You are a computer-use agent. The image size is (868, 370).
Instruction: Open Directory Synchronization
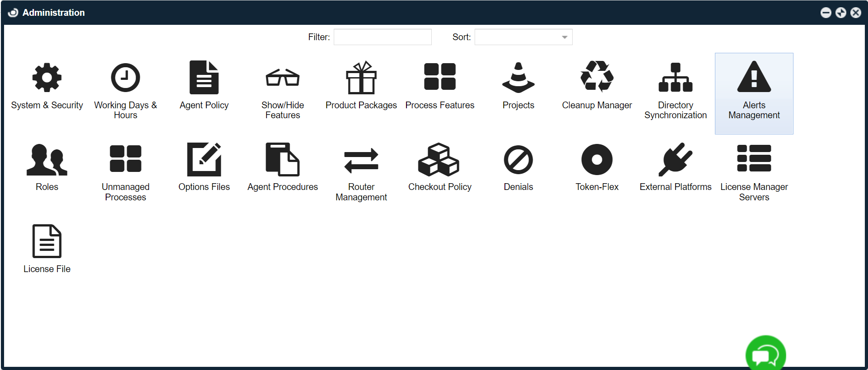(676, 78)
